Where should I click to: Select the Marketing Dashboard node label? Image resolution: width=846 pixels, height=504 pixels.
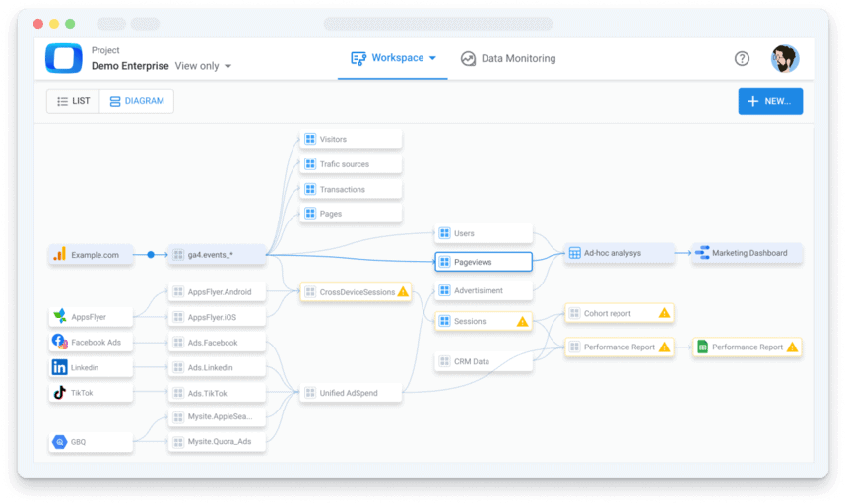749,253
